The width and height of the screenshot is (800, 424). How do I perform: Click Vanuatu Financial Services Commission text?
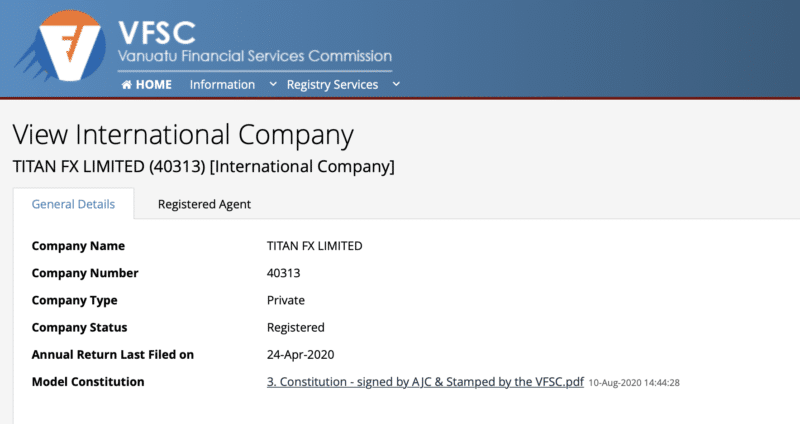[255, 56]
